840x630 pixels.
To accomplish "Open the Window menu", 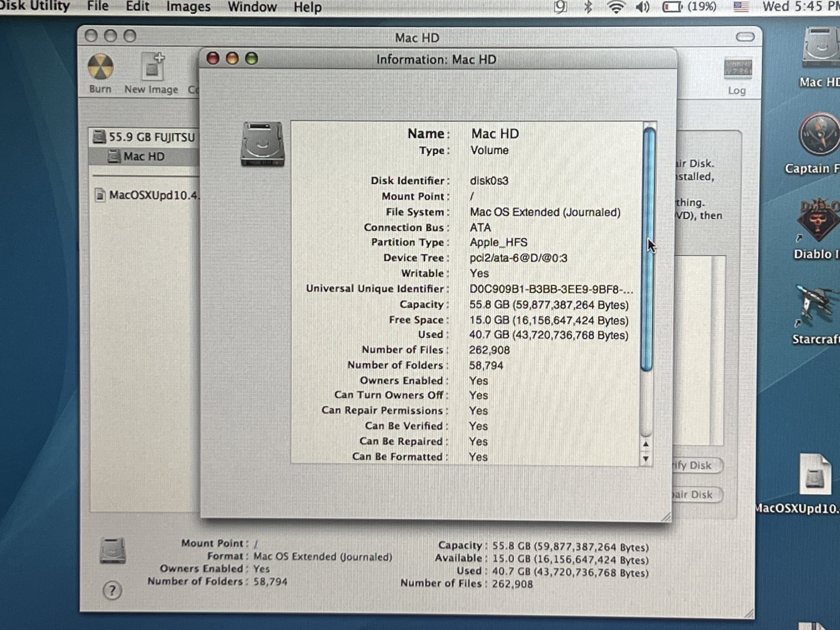I will pos(252,7).
